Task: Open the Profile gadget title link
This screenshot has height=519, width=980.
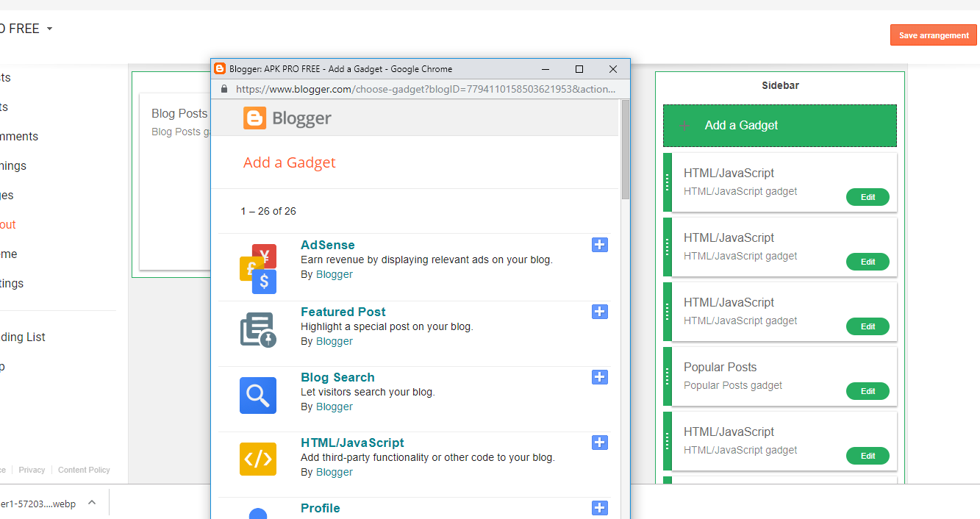Action: click(321, 508)
